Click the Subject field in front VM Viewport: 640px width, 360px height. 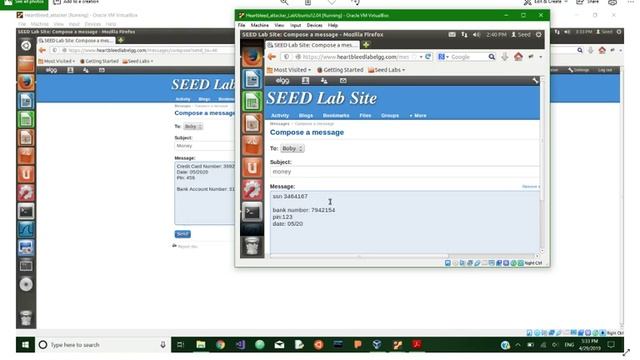pyautogui.click(x=404, y=172)
